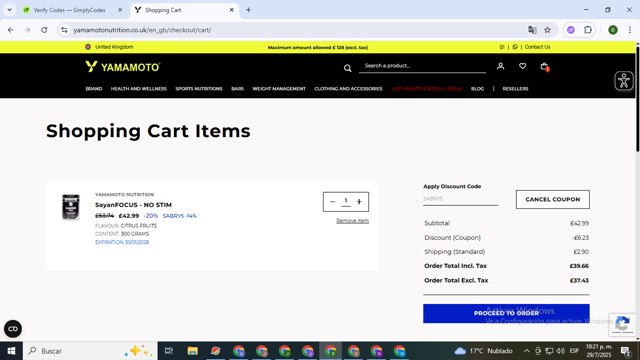Click the Remove item link
640x360 pixels.
pyautogui.click(x=352, y=221)
